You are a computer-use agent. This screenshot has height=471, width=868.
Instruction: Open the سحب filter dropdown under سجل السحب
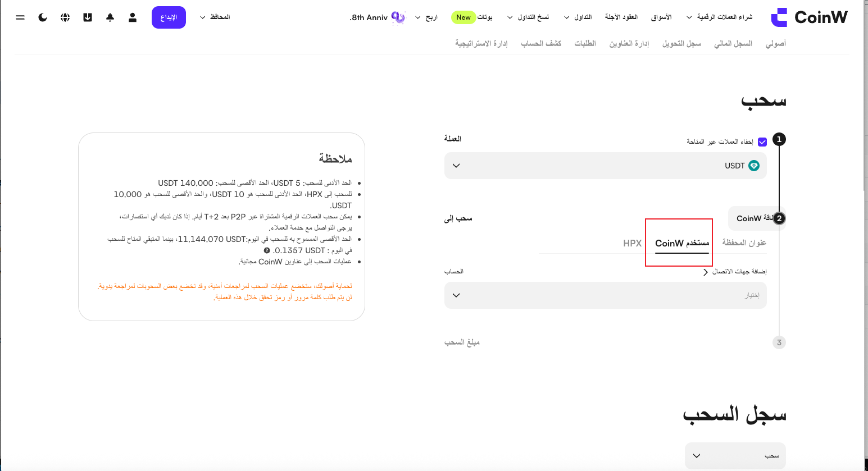(735, 456)
